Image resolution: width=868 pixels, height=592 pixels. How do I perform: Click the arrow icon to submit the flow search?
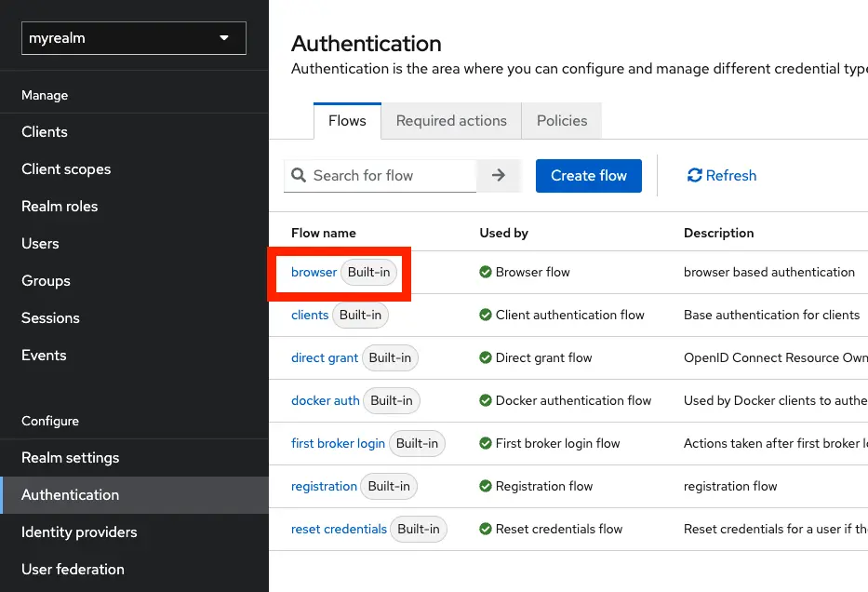click(x=499, y=175)
